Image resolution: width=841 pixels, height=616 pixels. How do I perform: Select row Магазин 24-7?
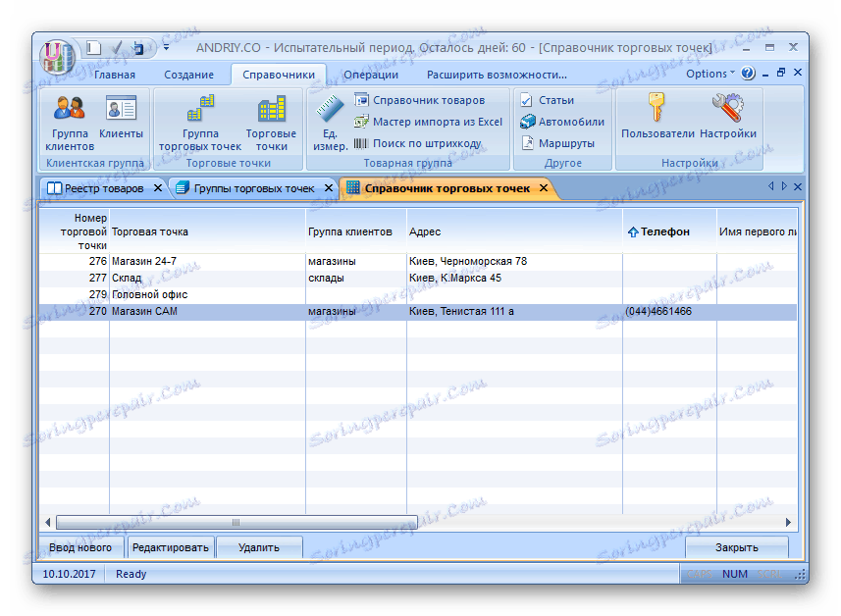(x=418, y=261)
